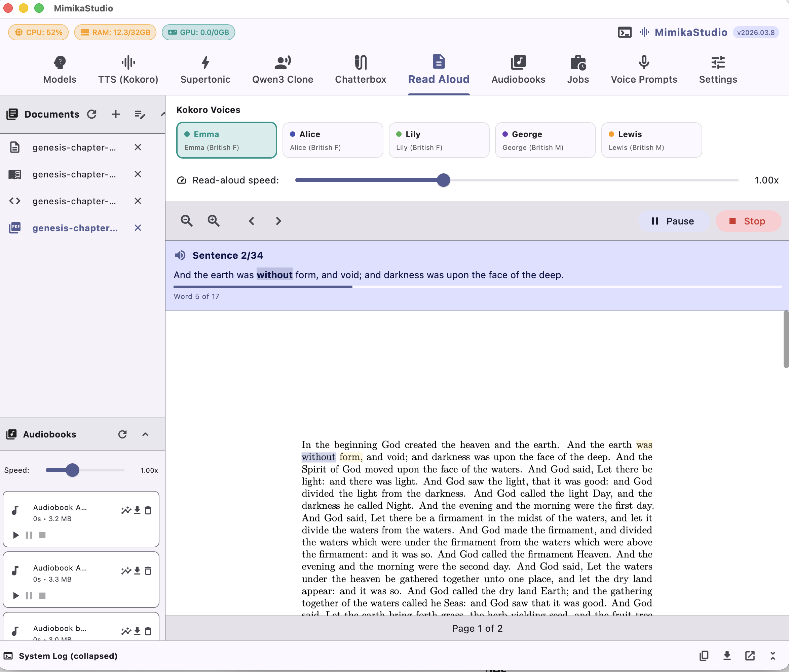Screen dimensions: 789x672
Task: Open the Models panel
Action: pos(60,70)
